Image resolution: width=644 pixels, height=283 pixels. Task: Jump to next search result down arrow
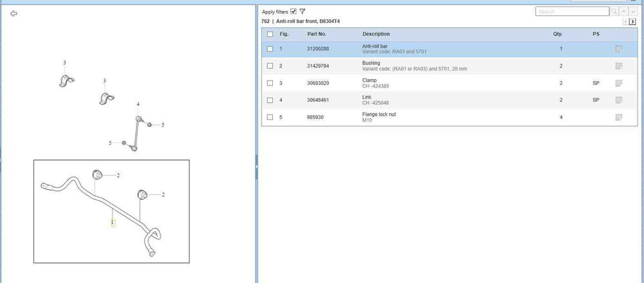633,12
